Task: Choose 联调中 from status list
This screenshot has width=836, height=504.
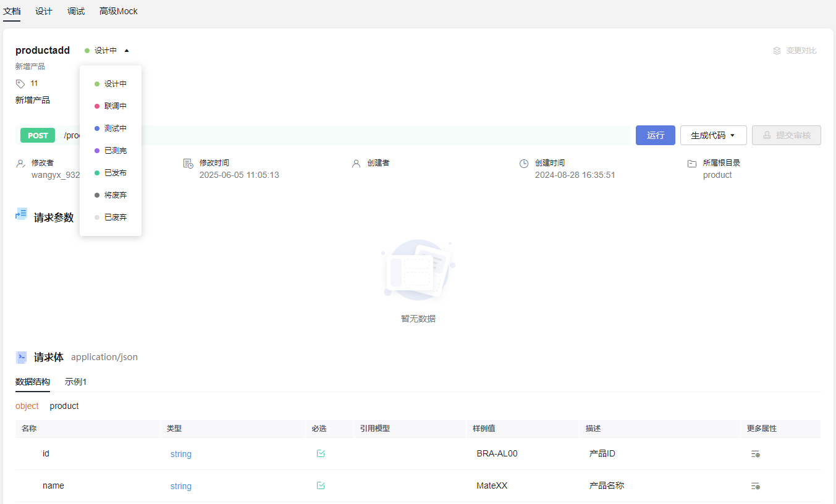Action: (115, 106)
